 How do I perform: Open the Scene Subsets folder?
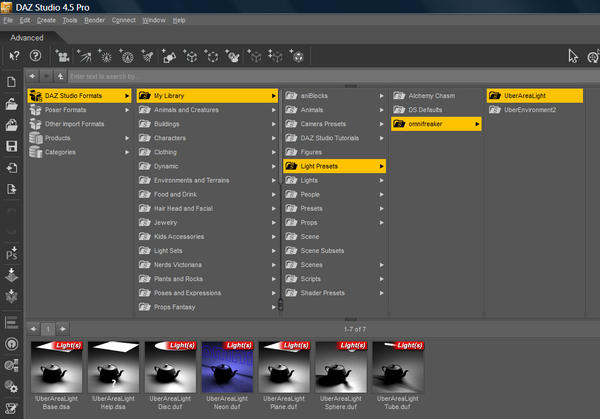(x=334, y=251)
